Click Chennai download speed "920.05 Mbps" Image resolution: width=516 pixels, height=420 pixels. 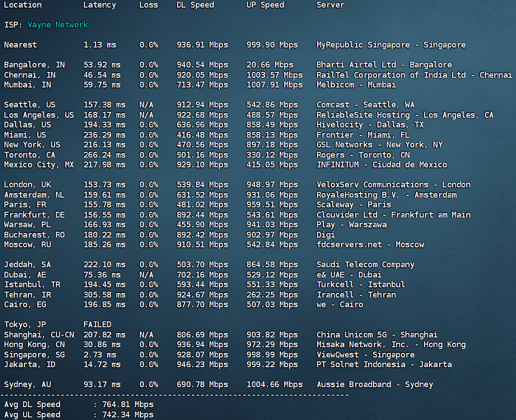(x=202, y=75)
